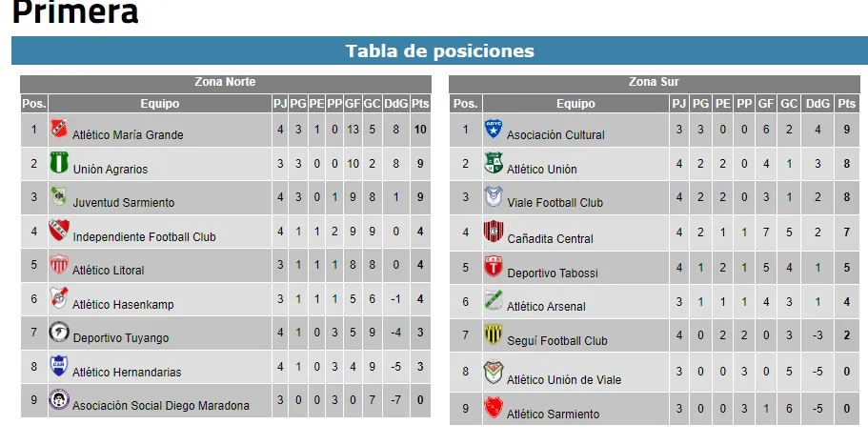Click the Atlético María Grande crest icon
868x445 pixels.
click(59, 129)
